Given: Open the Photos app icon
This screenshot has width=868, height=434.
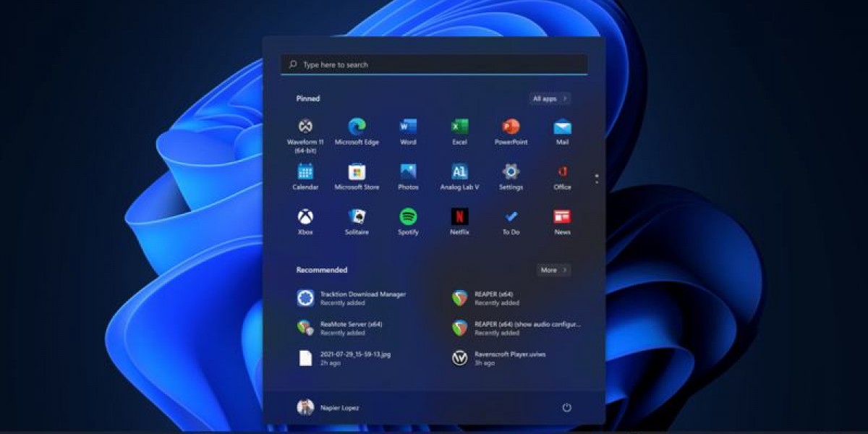Looking at the screenshot, I should click(x=408, y=171).
